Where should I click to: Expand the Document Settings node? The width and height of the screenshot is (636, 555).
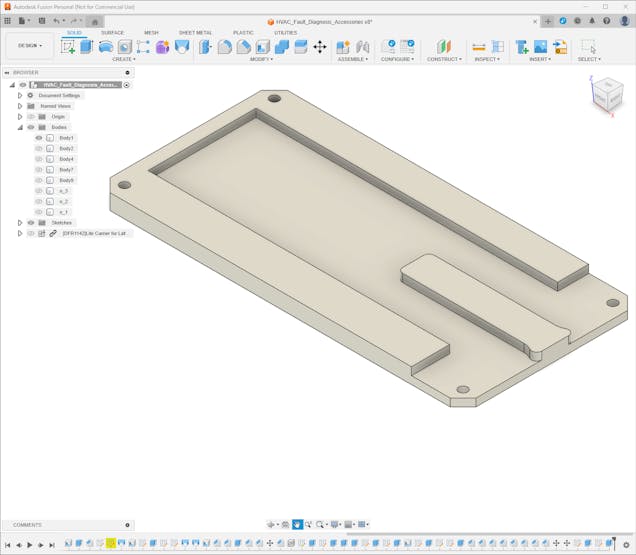[20, 96]
